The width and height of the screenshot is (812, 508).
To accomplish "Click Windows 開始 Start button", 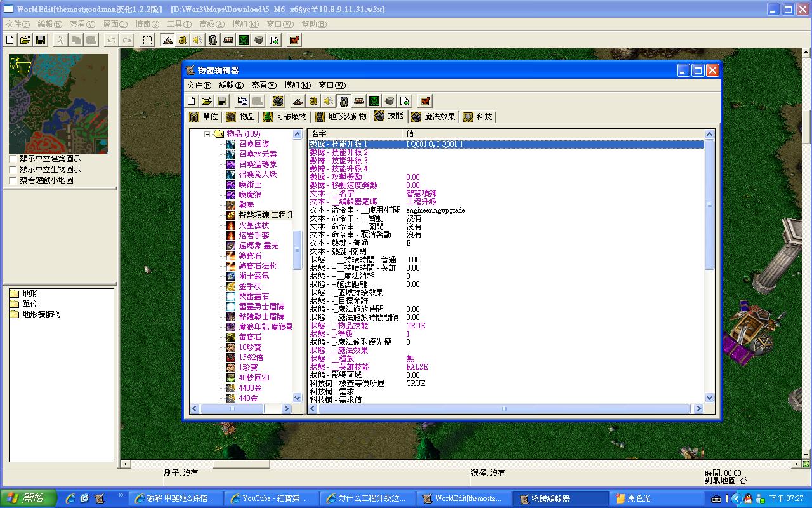I will (28, 498).
